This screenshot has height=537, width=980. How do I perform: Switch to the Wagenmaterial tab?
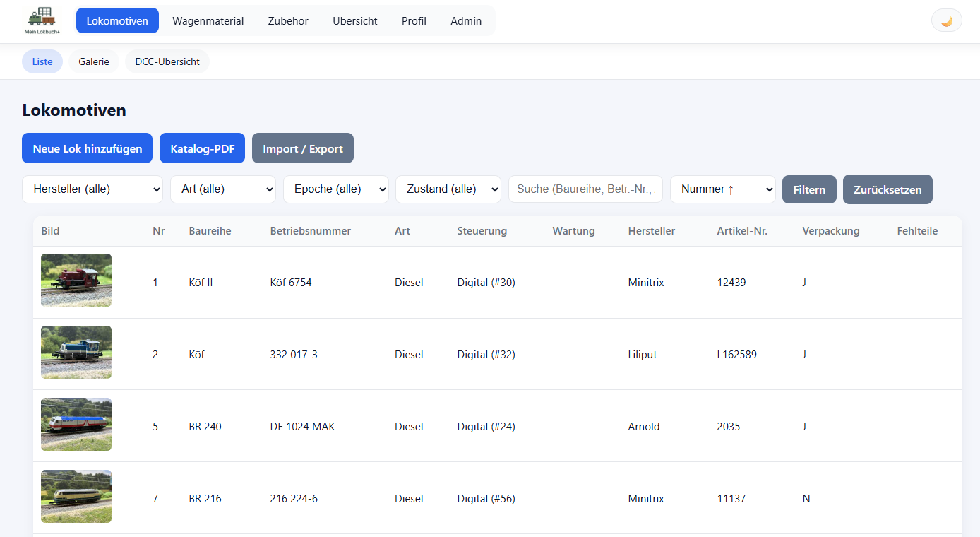(x=208, y=21)
